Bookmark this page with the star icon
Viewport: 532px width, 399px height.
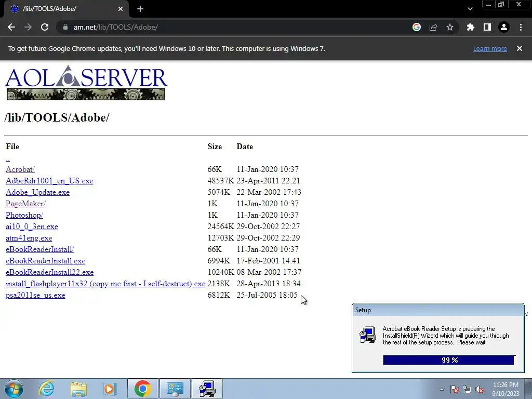[450, 27]
